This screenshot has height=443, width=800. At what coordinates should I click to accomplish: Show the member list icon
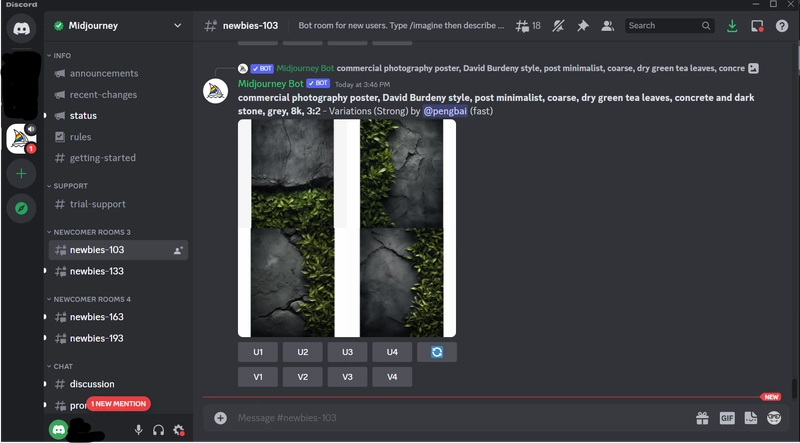[607, 26]
